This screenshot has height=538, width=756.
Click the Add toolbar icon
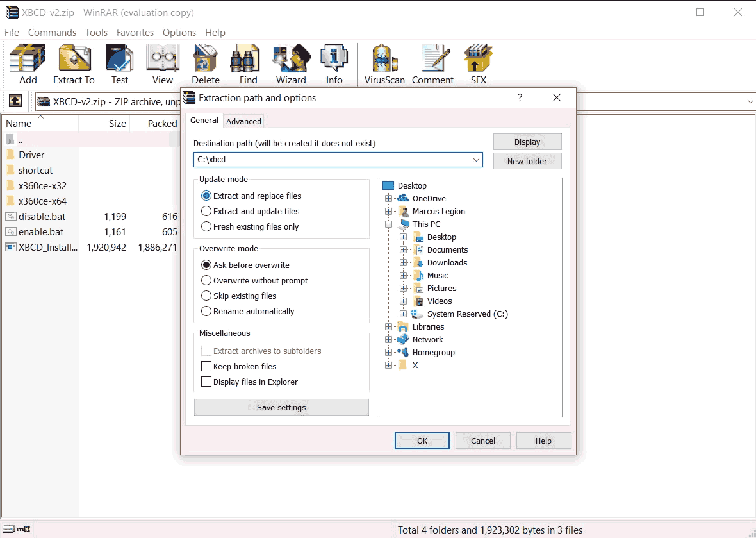28,64
